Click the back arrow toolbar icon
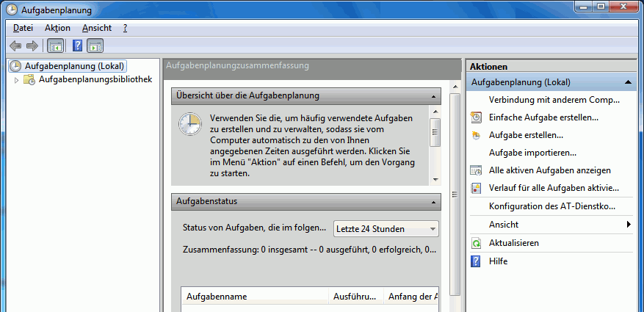Image resolution: width=644 pixels, height=312 pixels. pyautogui.click(x=15, y=46)
